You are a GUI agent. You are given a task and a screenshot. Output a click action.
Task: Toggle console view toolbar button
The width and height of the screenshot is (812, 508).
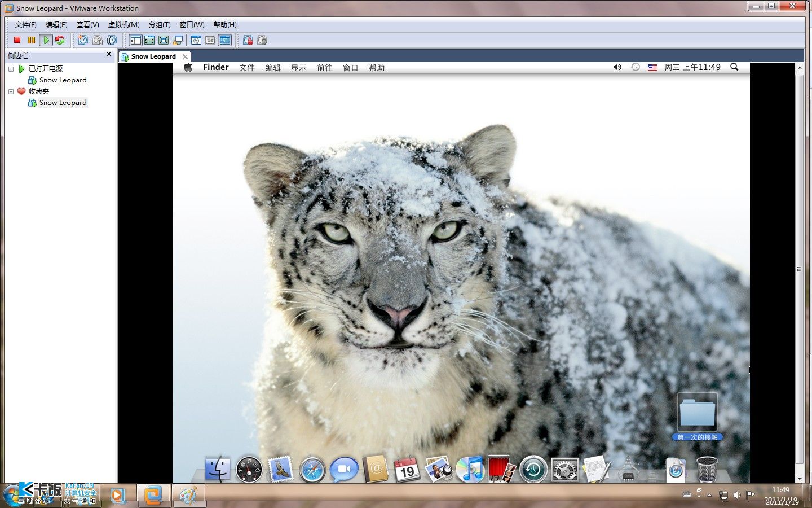(225, 40)
